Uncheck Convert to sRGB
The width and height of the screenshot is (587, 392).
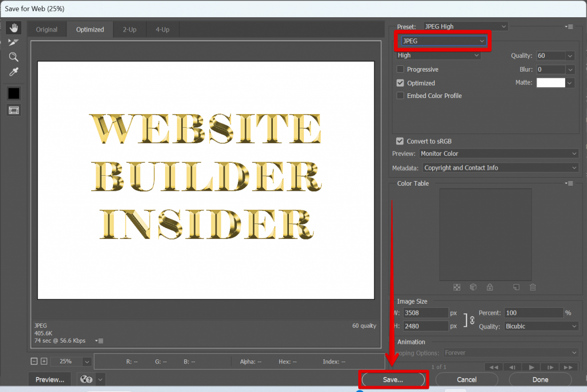pos(400,141)
